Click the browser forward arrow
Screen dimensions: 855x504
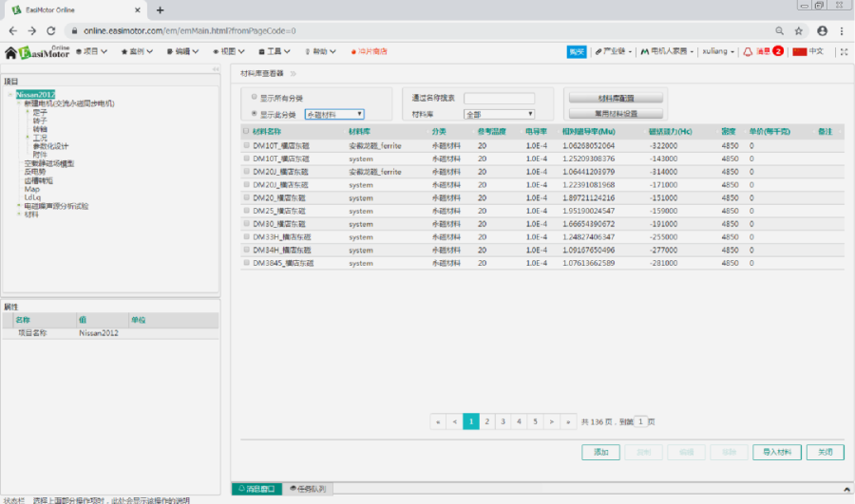click(31, 31)
